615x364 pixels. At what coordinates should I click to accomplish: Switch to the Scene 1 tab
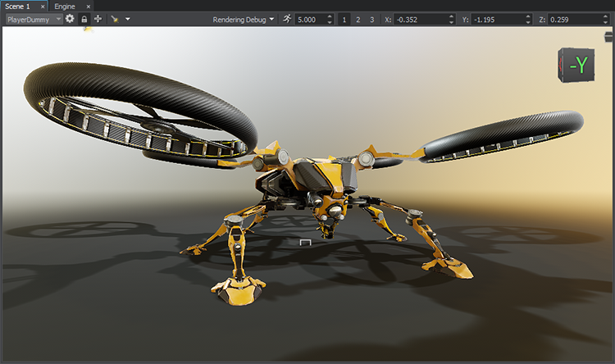pyautogui.click(x=18, y=6)
